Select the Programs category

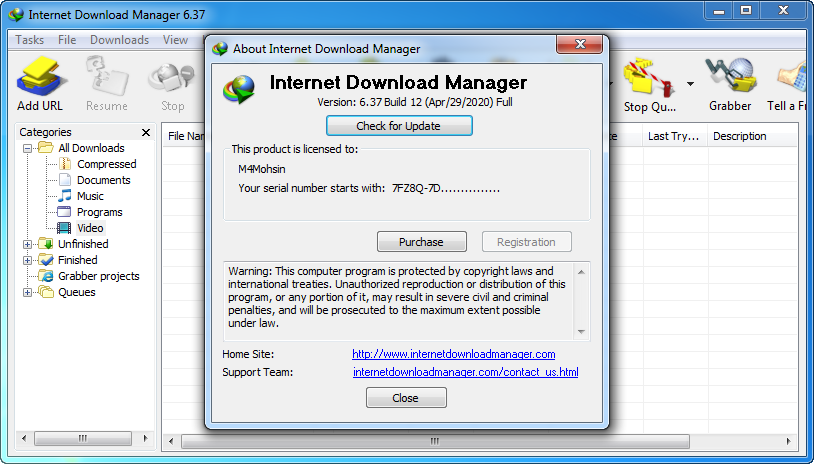(x=99, y=212)
